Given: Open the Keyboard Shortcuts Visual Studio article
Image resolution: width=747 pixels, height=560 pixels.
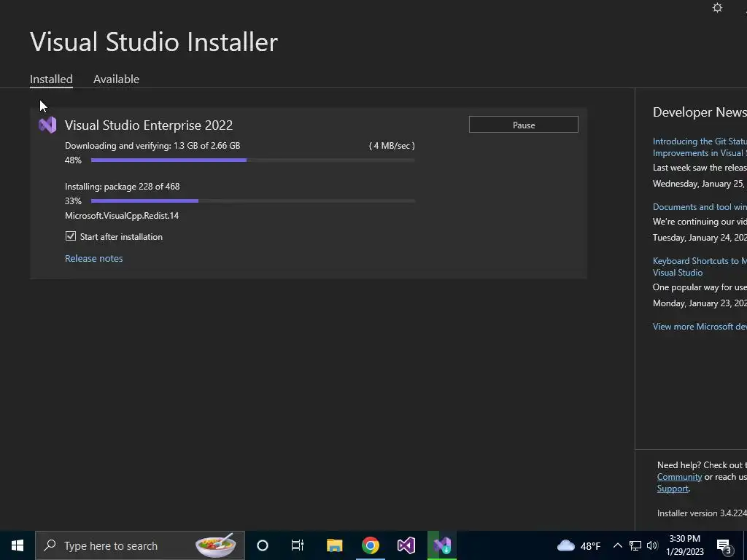Looking at the screenshot, I should (x=700, y=267).
